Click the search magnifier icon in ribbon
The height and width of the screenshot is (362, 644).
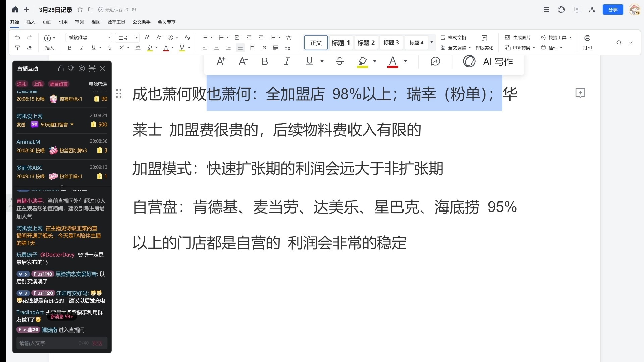(x=619, y=43)
